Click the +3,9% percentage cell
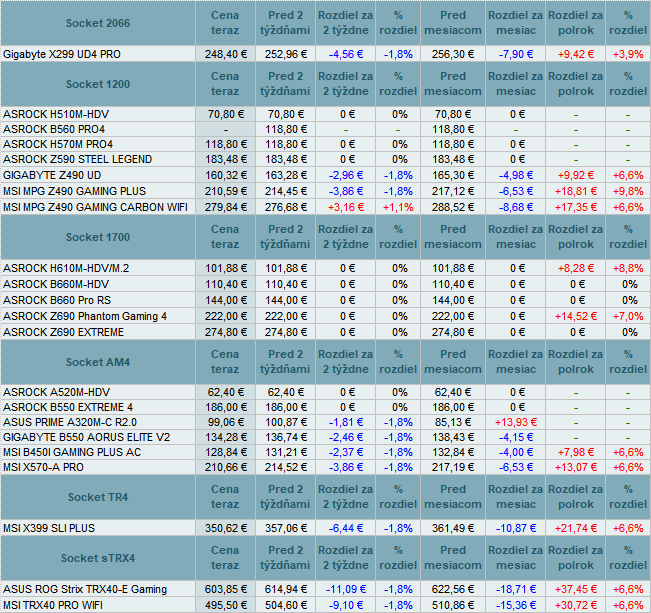651x613 pixels. (628, 54)
